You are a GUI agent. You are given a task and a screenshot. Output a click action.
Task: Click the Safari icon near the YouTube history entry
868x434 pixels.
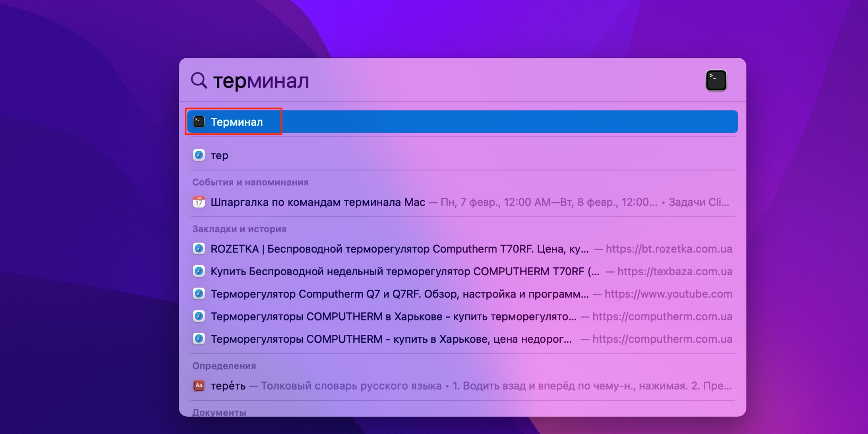tap(199, 294)
